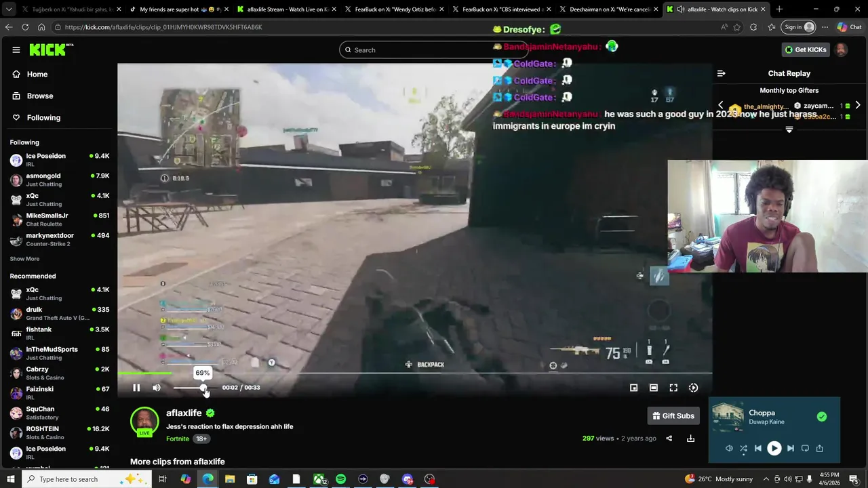
Task: Open Copilot Chat in Edge
Action: 849,27
